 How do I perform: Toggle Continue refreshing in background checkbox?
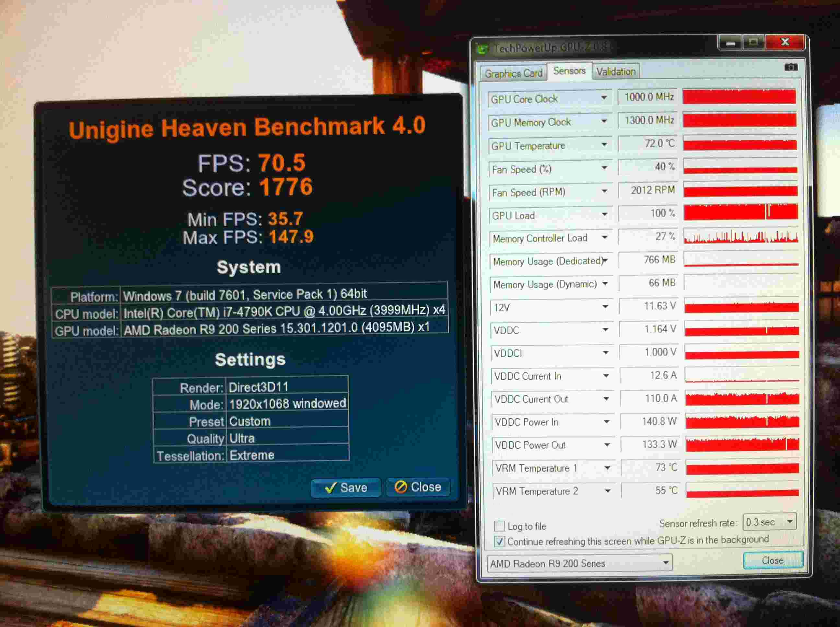(499, 541)
